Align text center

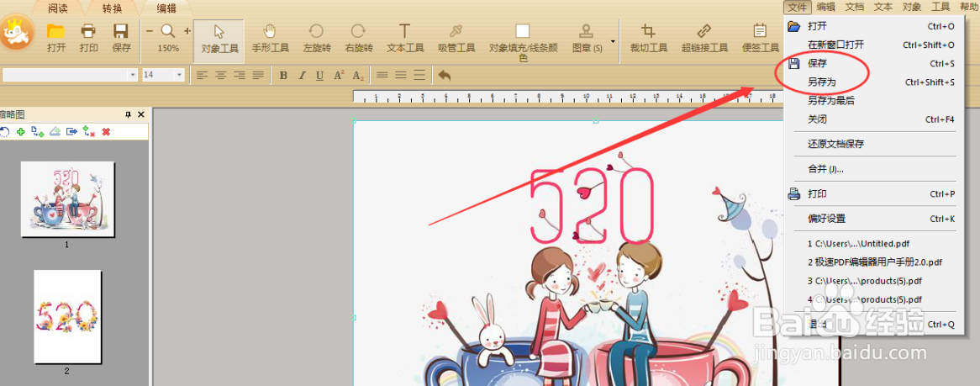(220, 75)
